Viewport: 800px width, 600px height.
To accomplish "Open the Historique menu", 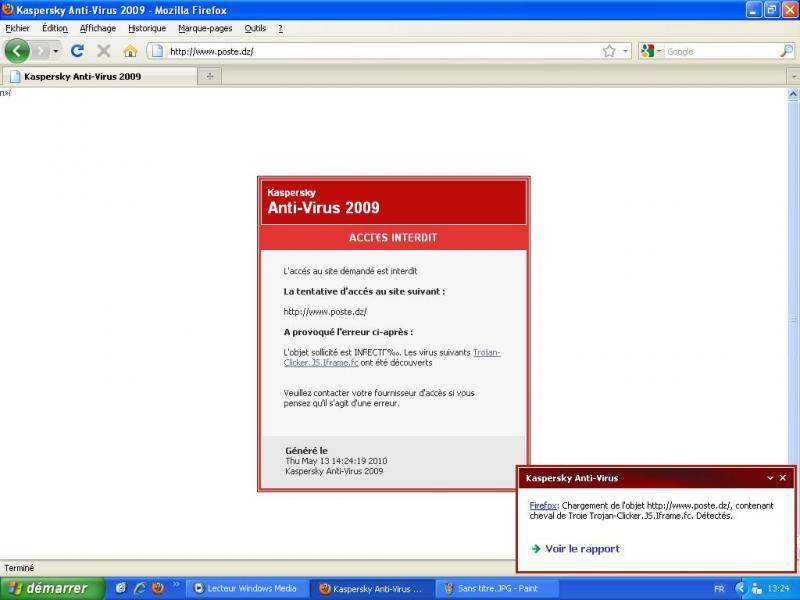I will pyautogui.click(x=147, y=28).
